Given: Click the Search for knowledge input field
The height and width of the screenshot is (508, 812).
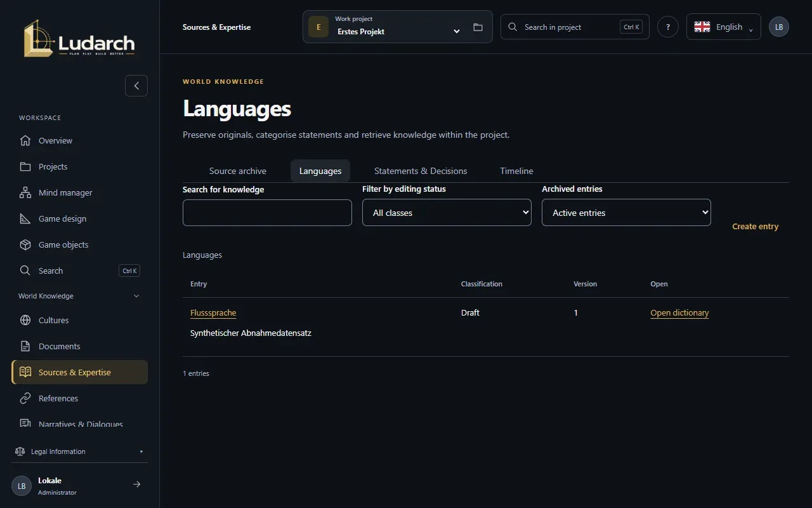Looking at the screenshot, I should click(x=267, y=213).
